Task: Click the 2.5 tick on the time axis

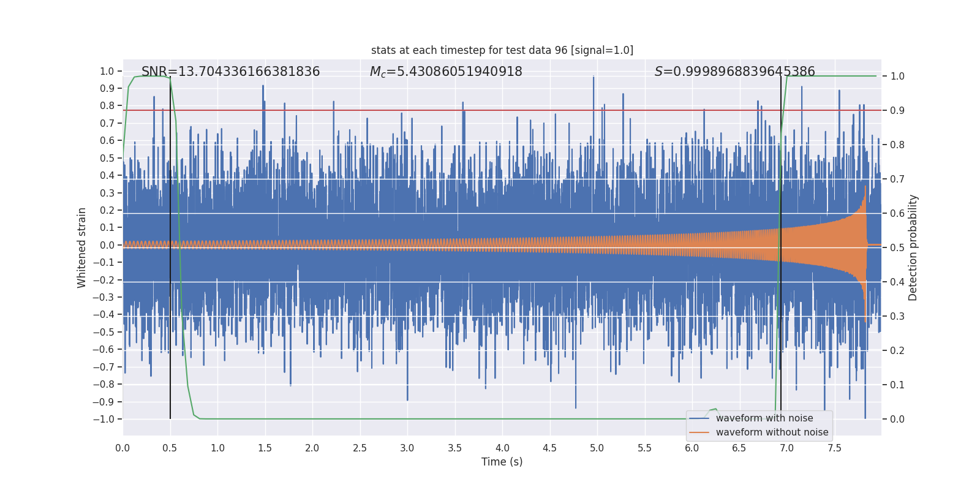Action: pos(360,448)
